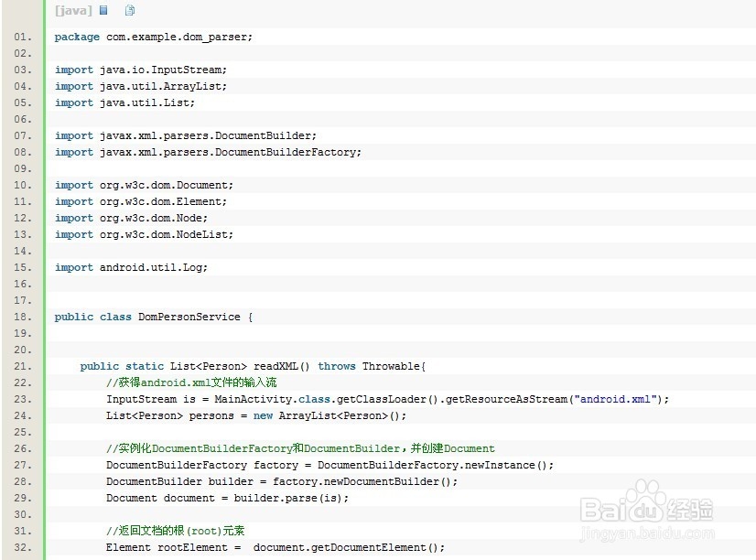Viewport: 756px width, 560px height.
Task: Click the readXML() method signature line
Action: click(253, 366)
